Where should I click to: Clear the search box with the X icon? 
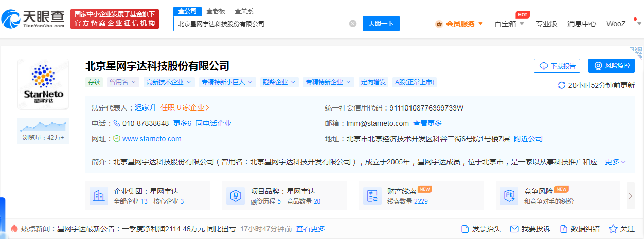click(353, 24)
